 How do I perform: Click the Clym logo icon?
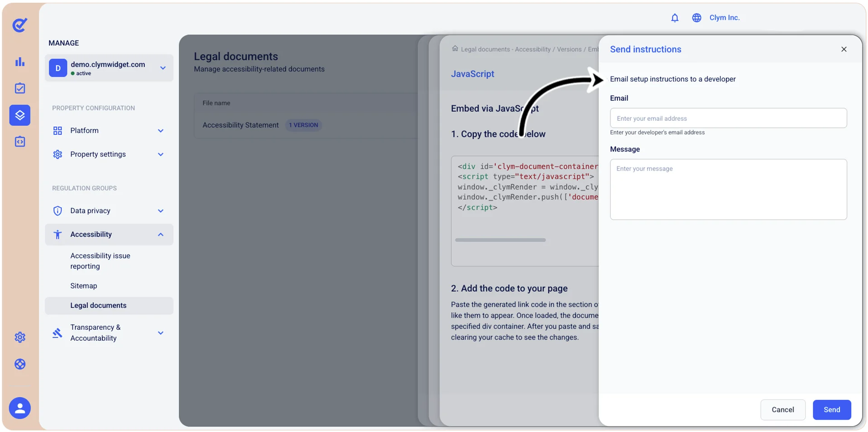coord(19,25)
